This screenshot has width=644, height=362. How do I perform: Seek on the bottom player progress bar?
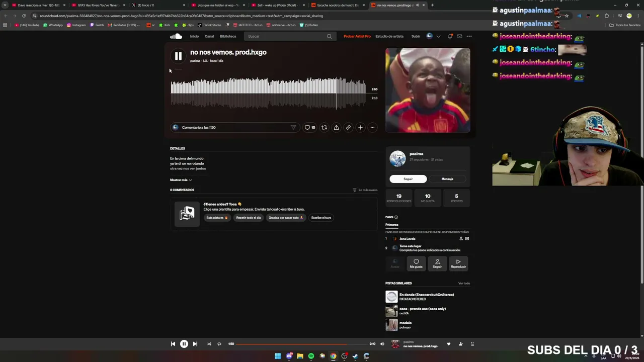tap(302, 344)
